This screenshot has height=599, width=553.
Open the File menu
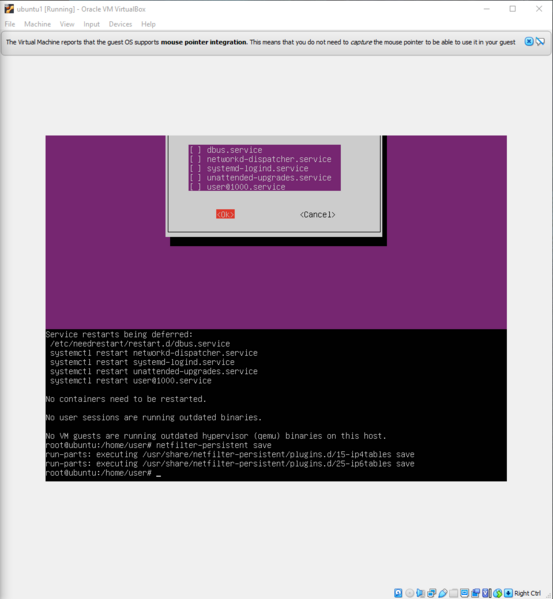[10, 24]
